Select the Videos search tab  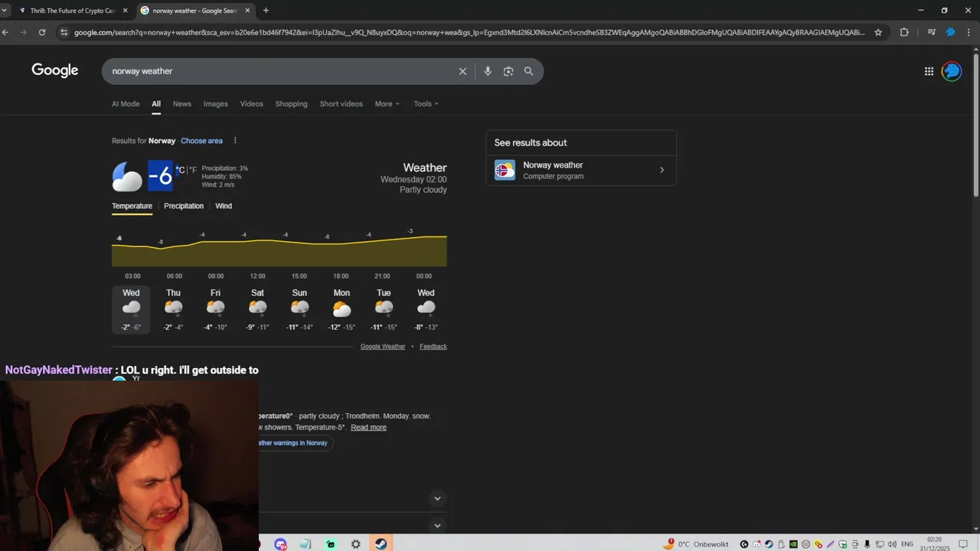point(251,104)
